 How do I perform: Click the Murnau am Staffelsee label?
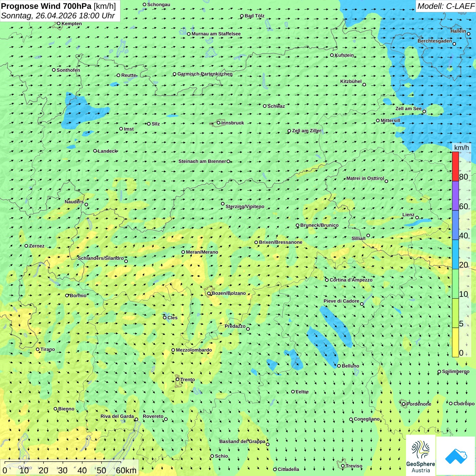pyautogui.click(x=216, y=34)
